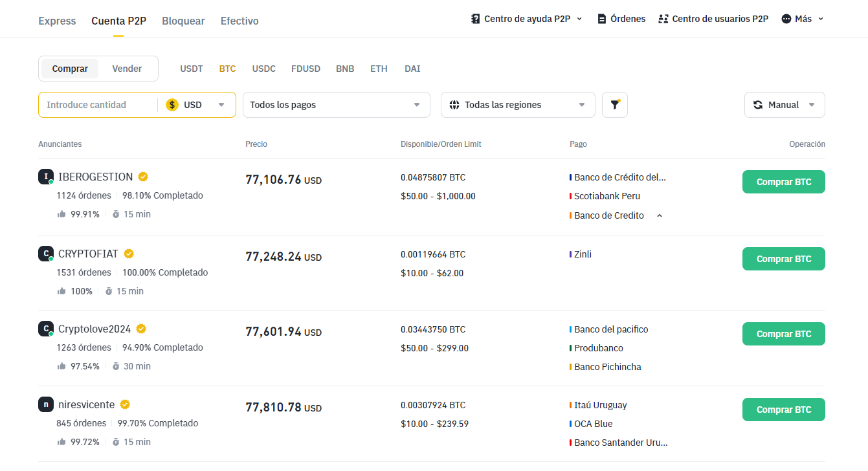868x471 pixels.
Task: Select the Comprar toggle option
Action: click(x=70, y=69)
